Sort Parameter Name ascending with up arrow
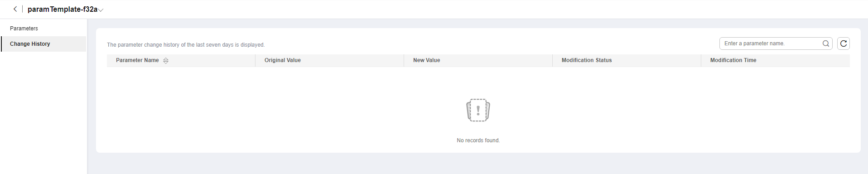868x174 pixels. coord(166,59)
